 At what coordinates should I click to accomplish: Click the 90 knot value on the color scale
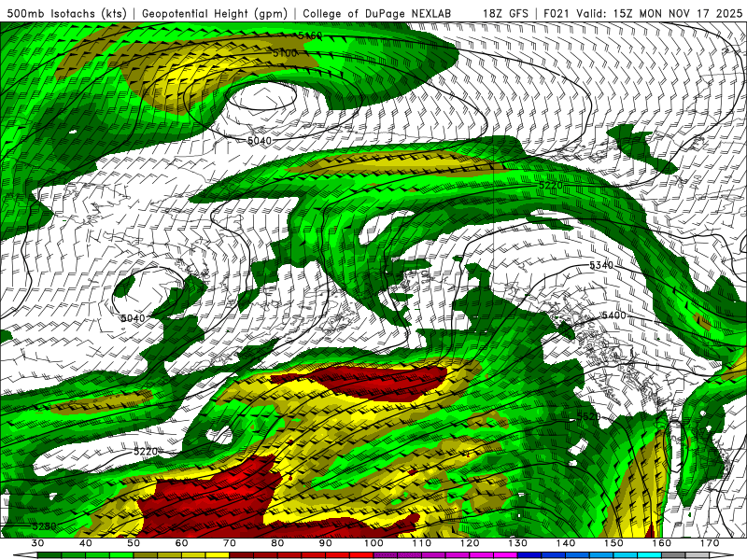(326, 543)
